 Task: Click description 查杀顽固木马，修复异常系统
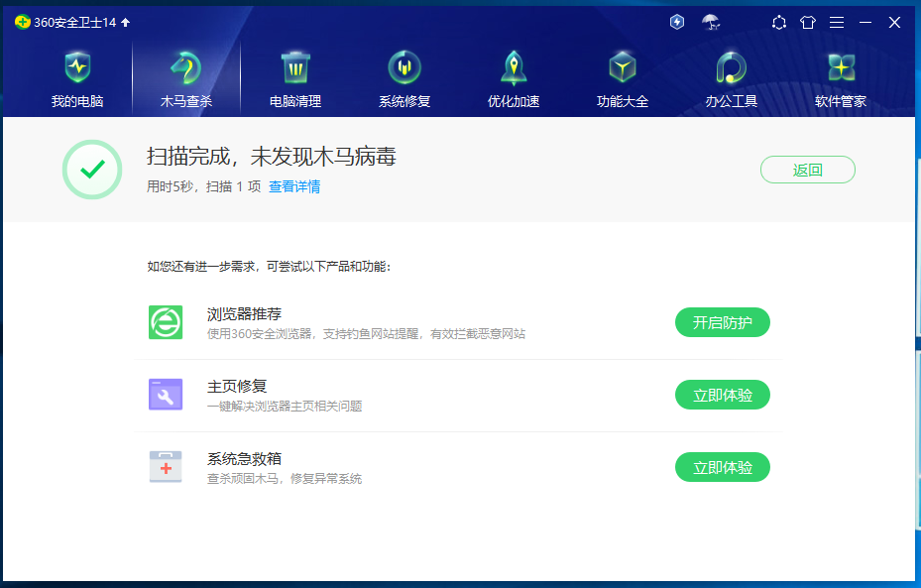click(x=285, y=478)
